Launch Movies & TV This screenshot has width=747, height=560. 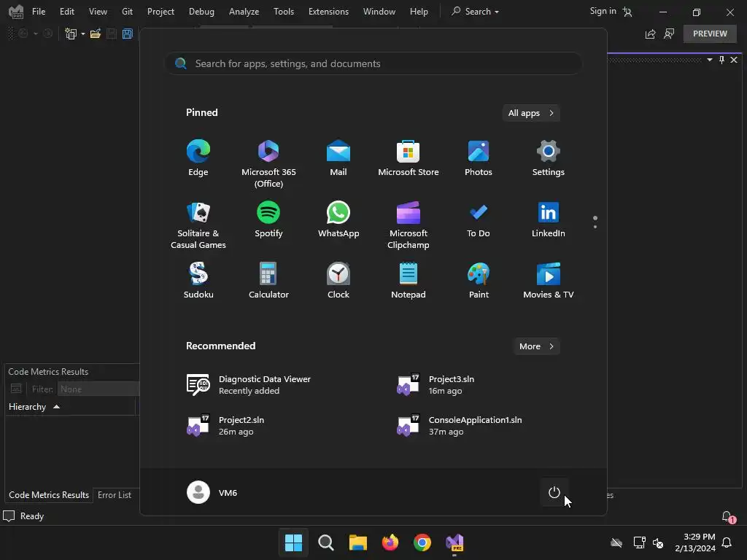[x=549, y=281]
